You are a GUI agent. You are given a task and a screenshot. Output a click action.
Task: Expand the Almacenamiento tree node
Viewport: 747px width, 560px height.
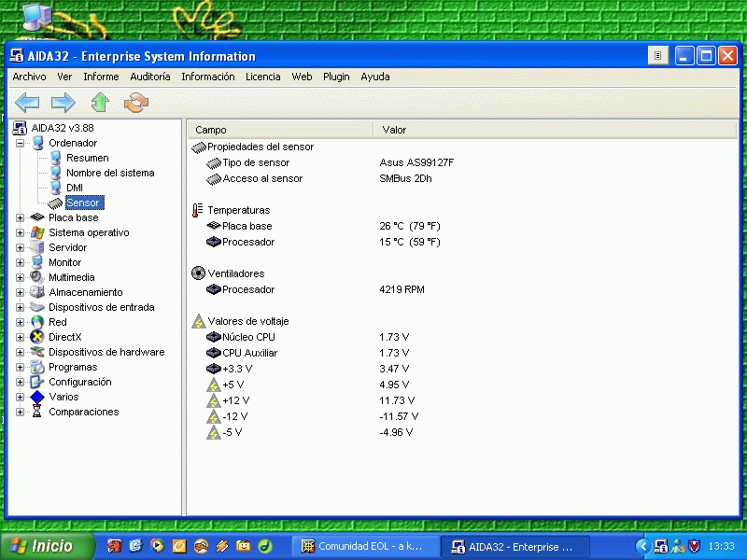coord(21,292)
